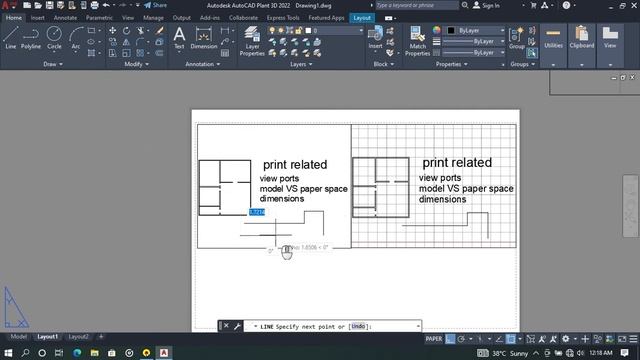
Task: Click Match Properties
Action: tap(418, 41)
